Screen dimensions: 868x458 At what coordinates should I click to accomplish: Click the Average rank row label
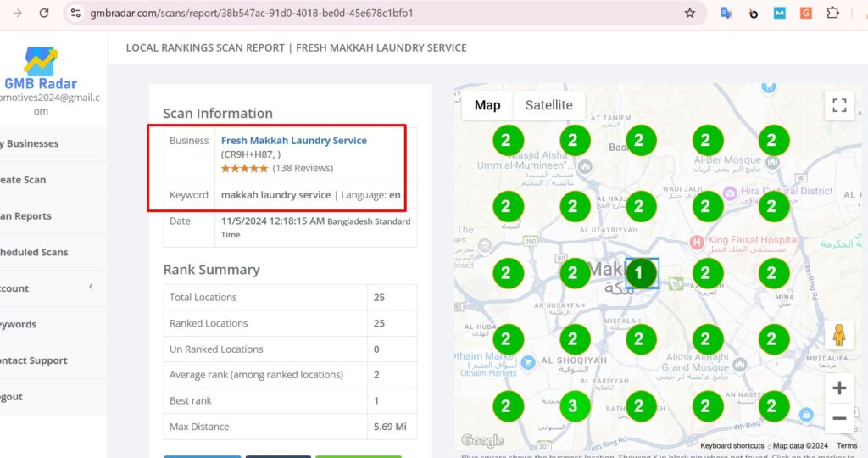coord(256,375)
